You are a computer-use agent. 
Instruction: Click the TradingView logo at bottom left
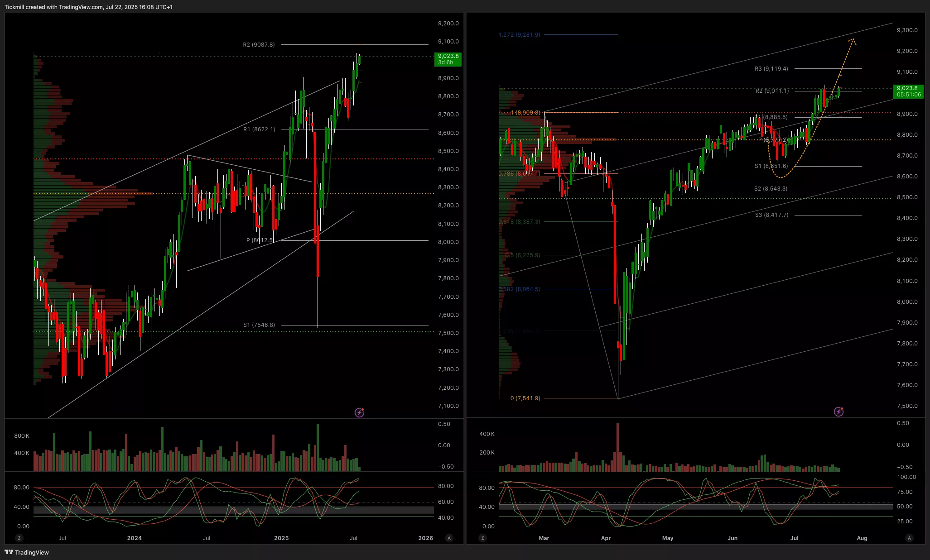pos(27,552)
